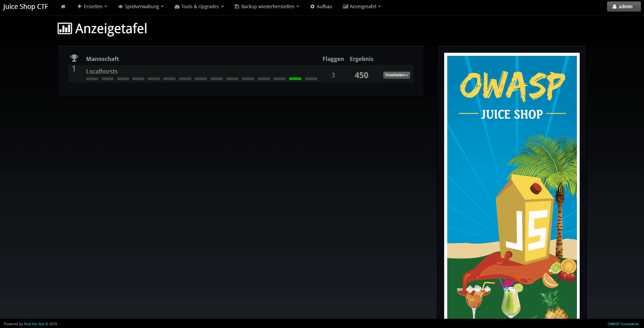Click the rank number 1 beside Localhorsts
Screen dimensions: 644x328
(x=74, y=69)
